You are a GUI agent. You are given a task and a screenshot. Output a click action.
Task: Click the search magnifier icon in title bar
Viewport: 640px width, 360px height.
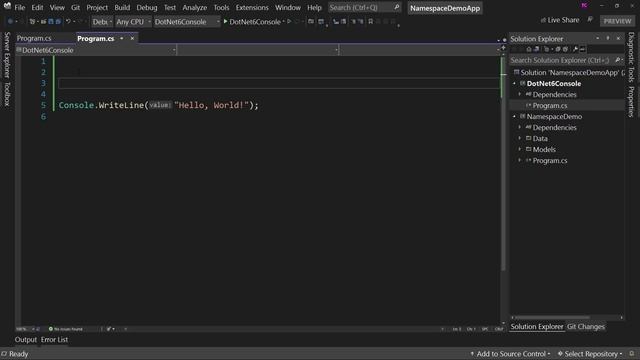(396, 7)
